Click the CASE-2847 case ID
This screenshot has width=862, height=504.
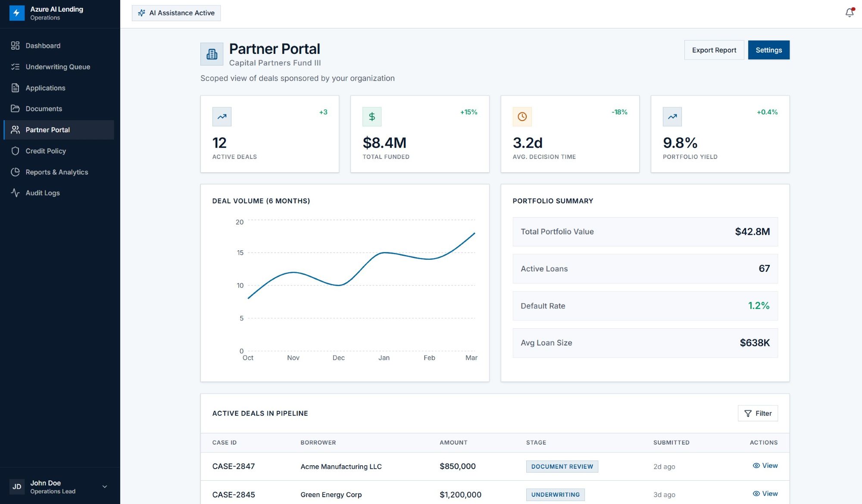coord(234,467)
